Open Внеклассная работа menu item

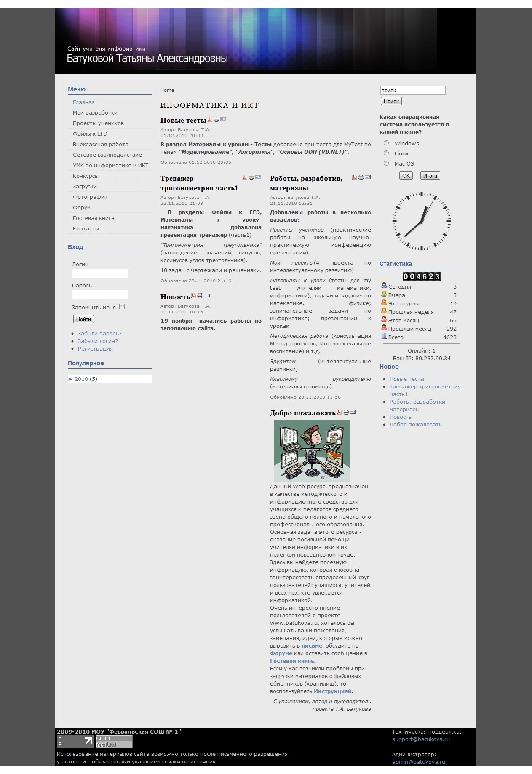coord(101,145)
